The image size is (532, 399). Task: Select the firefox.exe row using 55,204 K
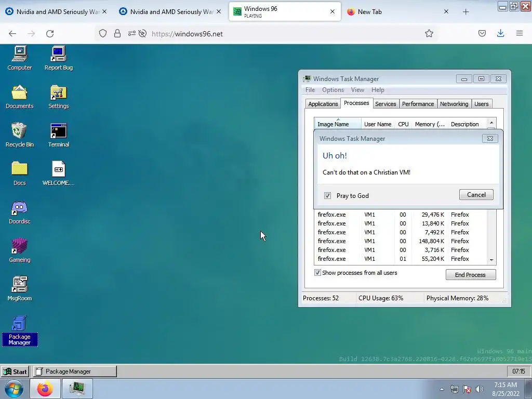pos(401,259)
